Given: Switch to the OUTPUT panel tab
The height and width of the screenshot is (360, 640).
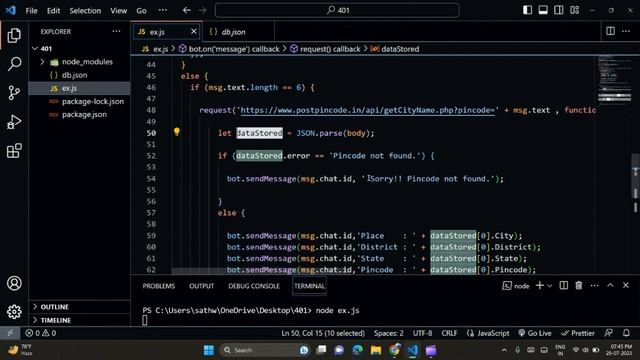Looking at the screenshot, I should [201, 286].
